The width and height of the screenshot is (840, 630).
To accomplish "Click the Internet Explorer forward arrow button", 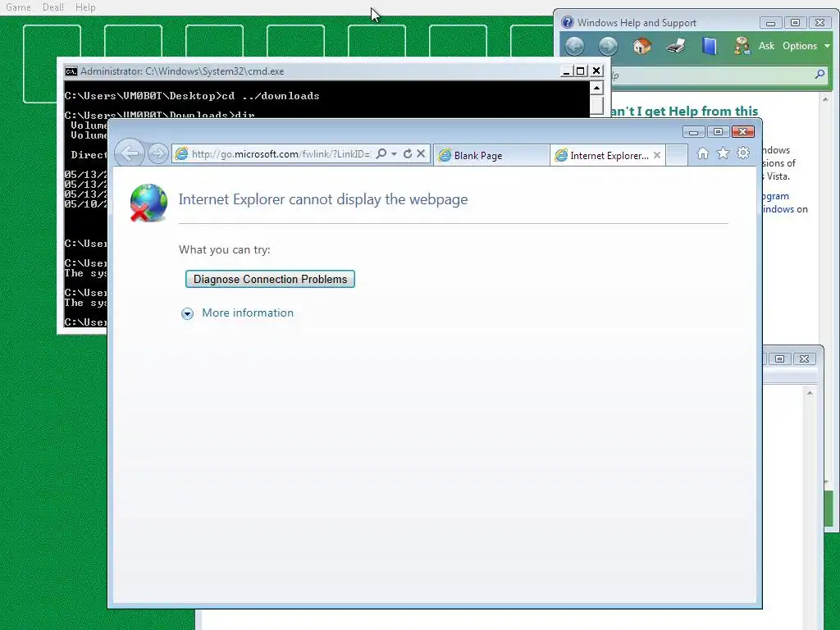I will (158, 153).
